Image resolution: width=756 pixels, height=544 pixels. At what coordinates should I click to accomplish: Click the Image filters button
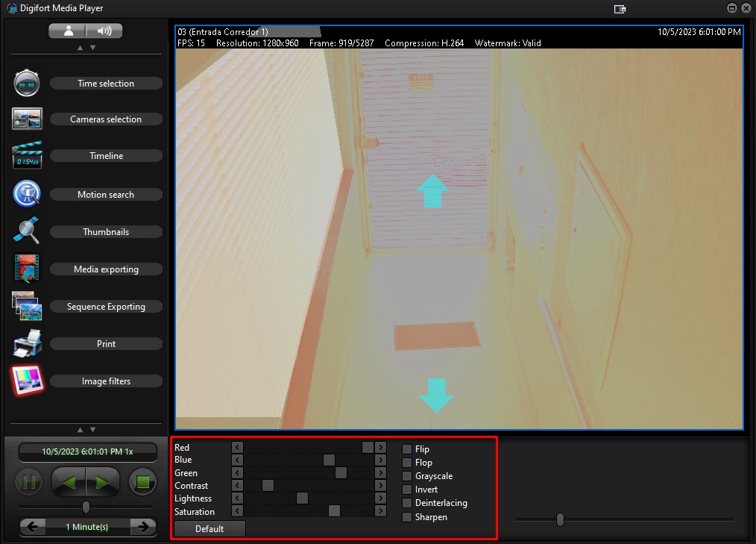[x=106, y=381]
